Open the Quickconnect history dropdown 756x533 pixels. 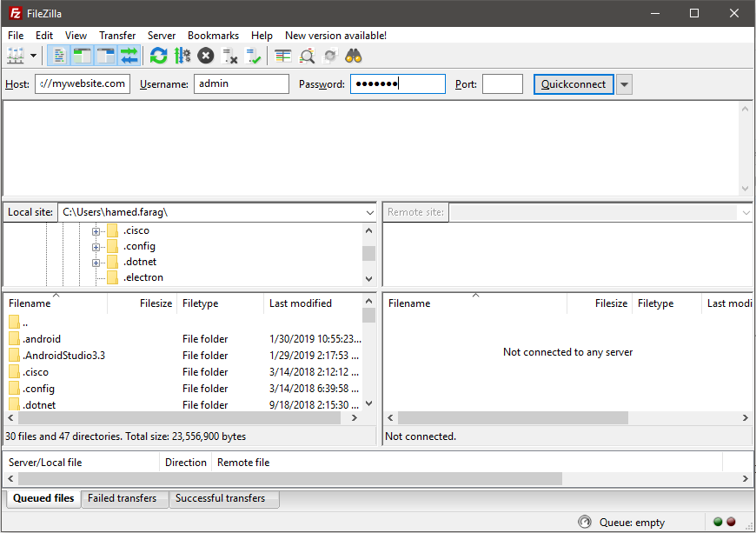point(624,84)
